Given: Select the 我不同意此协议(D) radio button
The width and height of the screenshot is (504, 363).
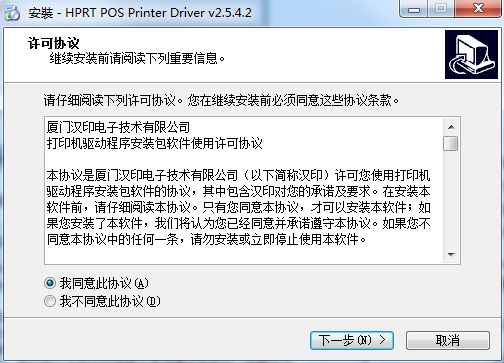Looking at the screenshot, I should pyautogui.click(x=50, y=301).
